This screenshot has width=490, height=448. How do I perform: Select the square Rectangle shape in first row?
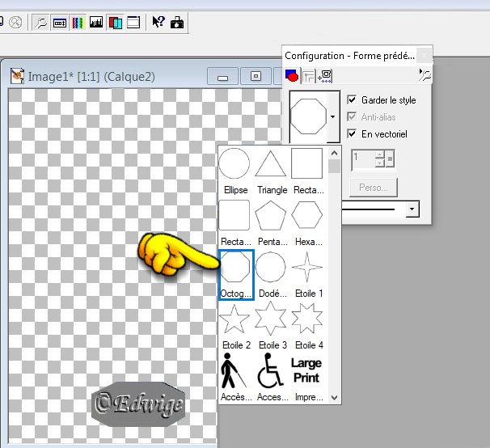[x=307, y=171]
